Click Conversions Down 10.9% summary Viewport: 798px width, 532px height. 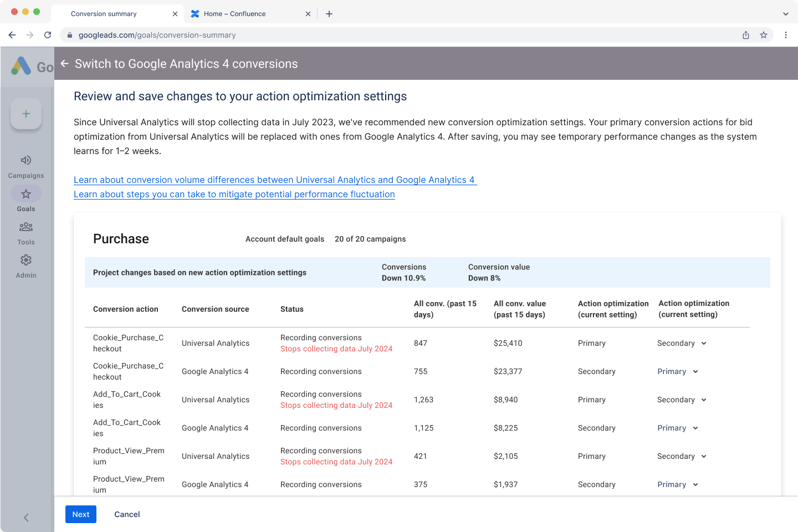pos(404,273)
